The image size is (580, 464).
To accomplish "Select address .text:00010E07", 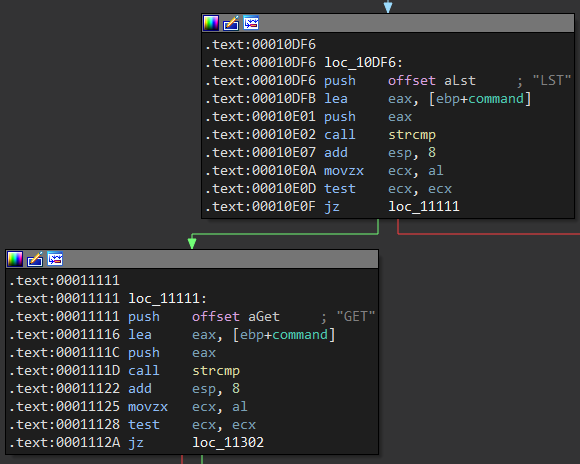I will 260,152.
